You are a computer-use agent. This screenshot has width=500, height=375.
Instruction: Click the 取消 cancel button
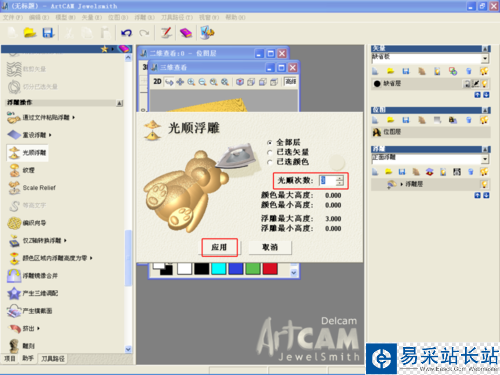point(270,247)
